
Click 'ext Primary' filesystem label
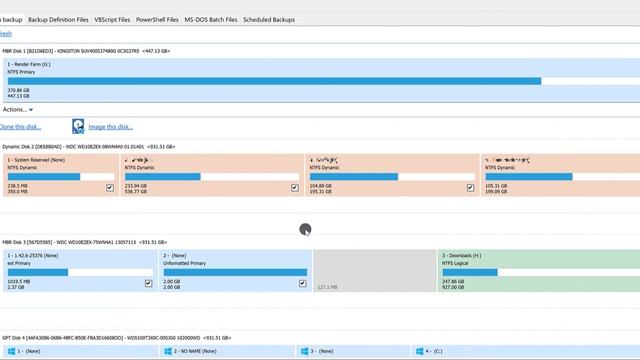point(19,263)
